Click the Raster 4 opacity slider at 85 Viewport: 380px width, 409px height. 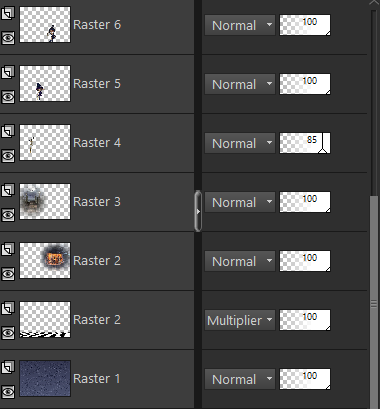(305, 143)
